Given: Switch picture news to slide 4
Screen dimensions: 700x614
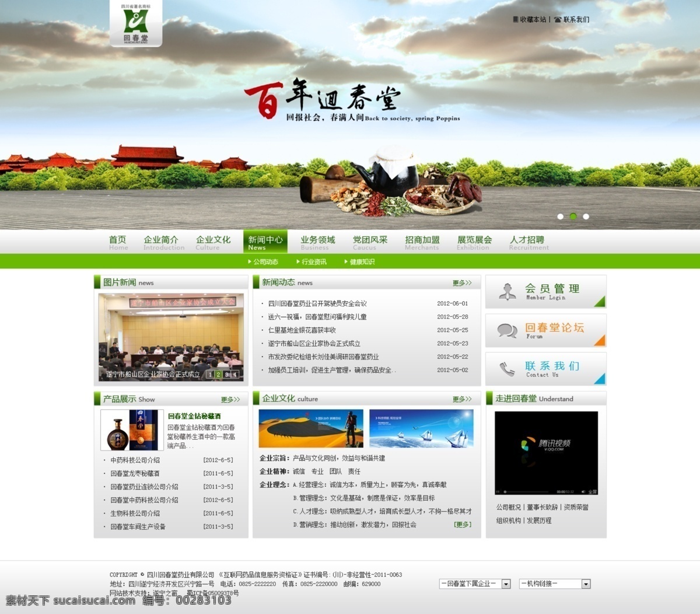Looking at the screenshot, I should 235,375.
